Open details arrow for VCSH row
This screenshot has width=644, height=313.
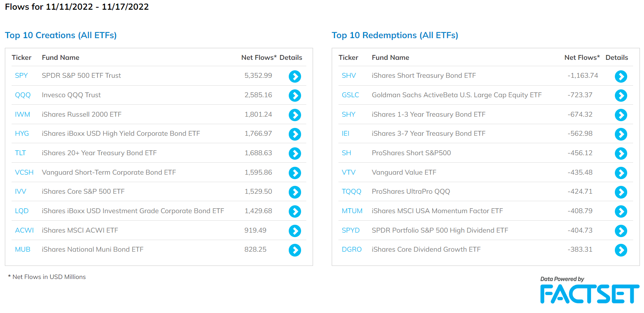pos(295,173)
